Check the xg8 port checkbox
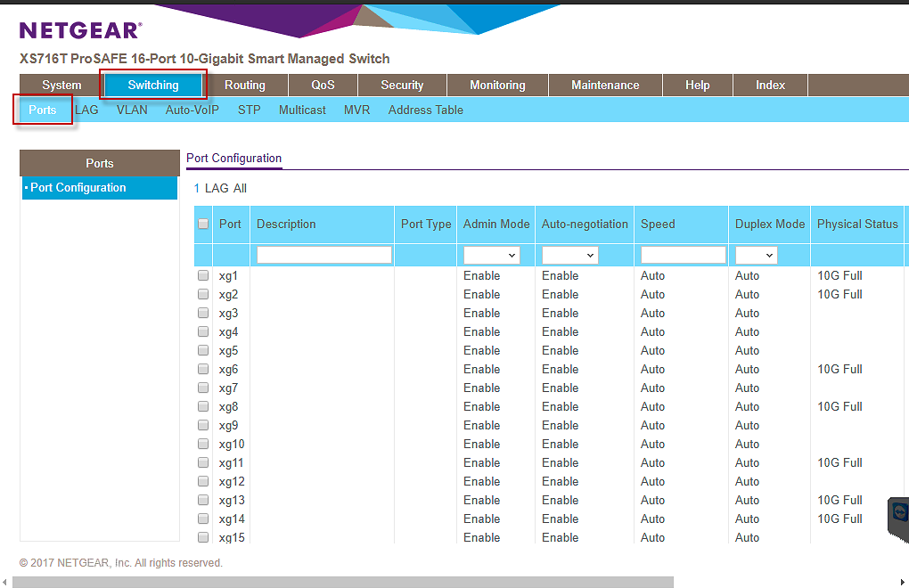This screenshot has width=909, height=588. [x=203, y=406]
